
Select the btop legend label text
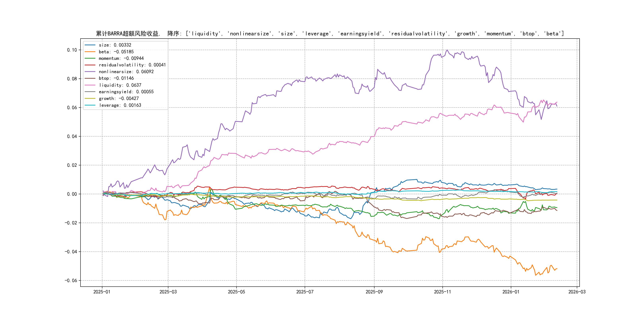coord(116,78)
